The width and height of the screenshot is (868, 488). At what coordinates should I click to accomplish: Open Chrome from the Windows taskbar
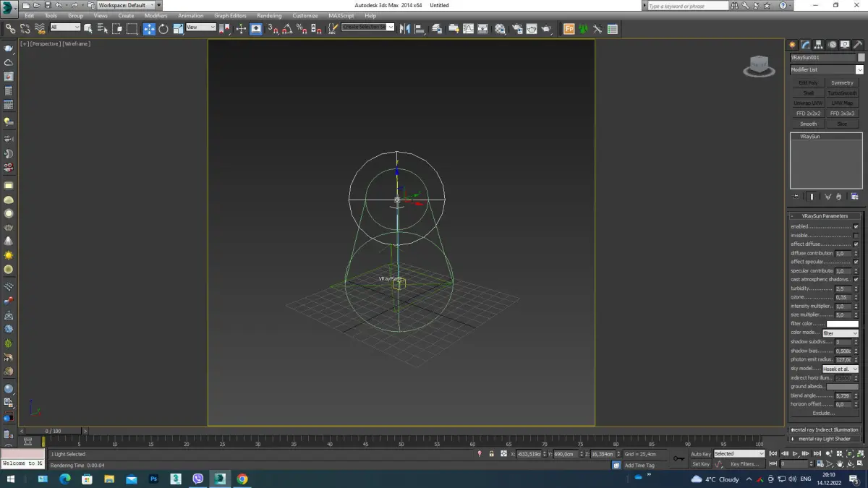click(x=242, y=479)
